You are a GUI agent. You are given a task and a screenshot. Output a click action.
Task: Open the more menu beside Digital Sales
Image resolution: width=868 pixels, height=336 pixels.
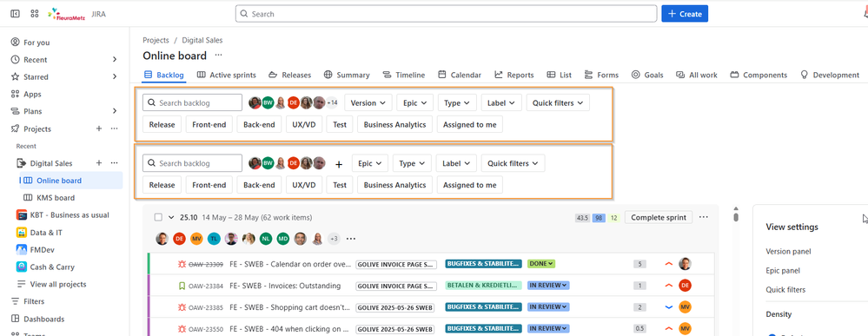click(114, 162)
